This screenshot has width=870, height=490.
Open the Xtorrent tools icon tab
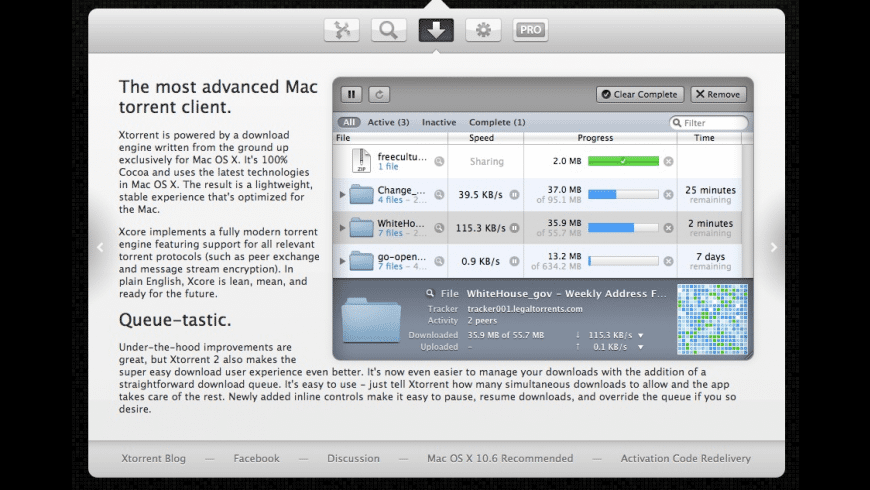click(342, 30)
